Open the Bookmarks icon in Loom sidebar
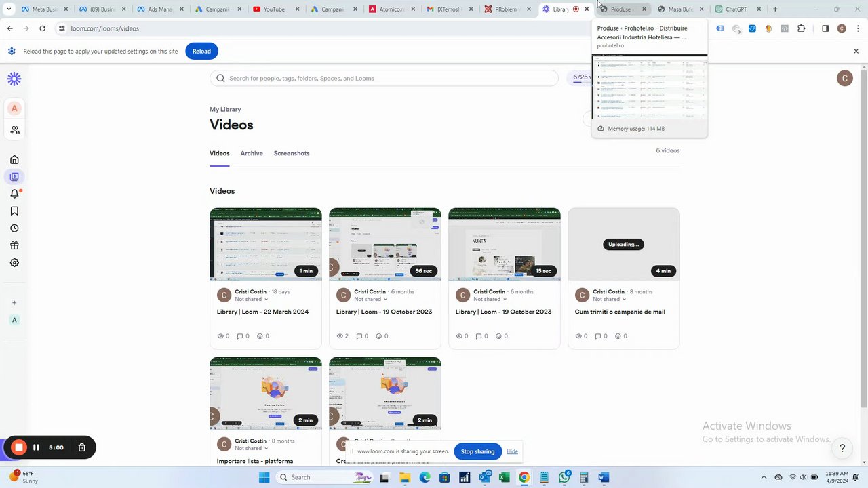Image resolution: width=868 pixels, height=488 pixels. click(x=14, y=211)
